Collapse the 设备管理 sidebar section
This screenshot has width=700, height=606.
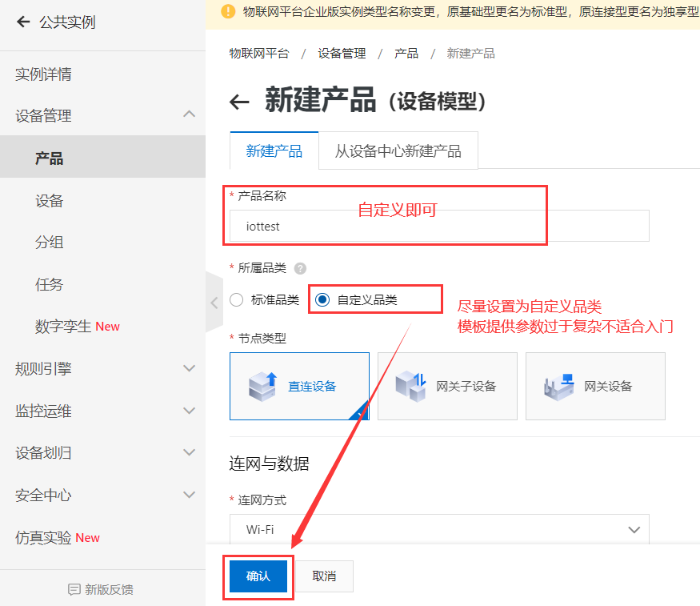(x=189, y=115)
